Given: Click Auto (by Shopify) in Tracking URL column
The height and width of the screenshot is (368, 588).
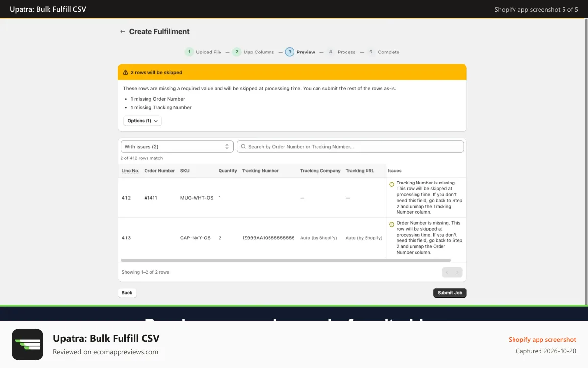Looking at the screenshot, I should (x=364, y=238).
